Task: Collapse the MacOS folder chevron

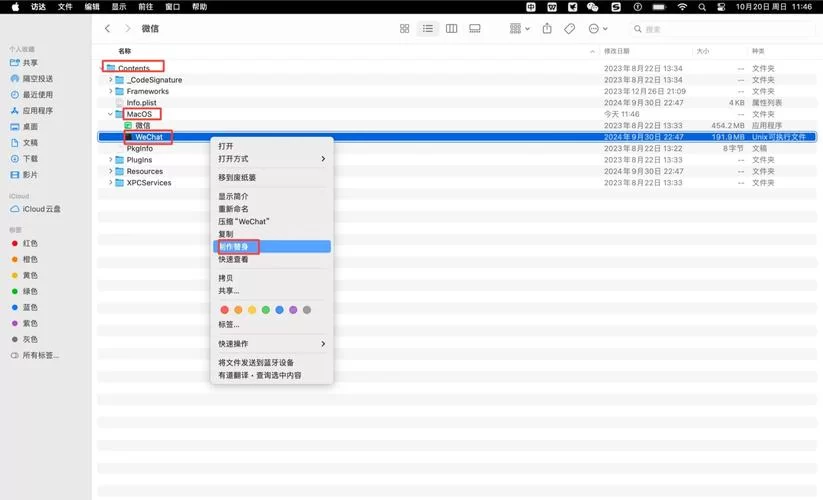Action: click(x=110, y=114)
